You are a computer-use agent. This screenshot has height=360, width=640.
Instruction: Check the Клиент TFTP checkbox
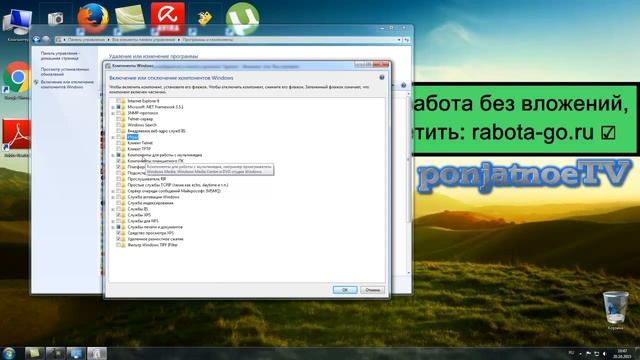(x=118, y=149)
